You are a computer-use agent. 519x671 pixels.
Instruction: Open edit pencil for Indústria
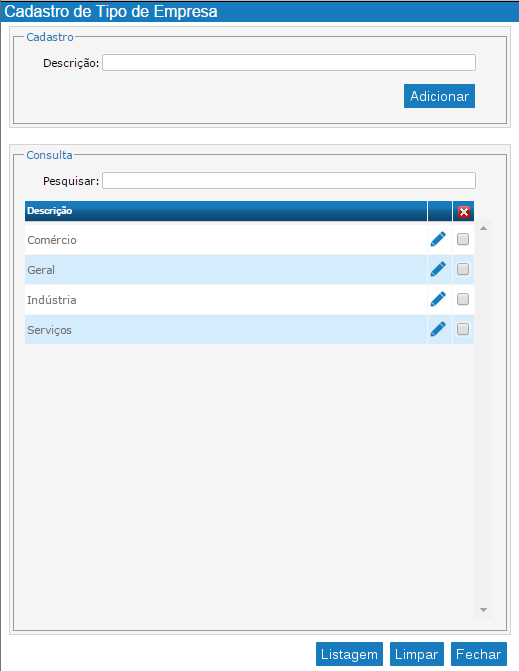tap(438, 299)
